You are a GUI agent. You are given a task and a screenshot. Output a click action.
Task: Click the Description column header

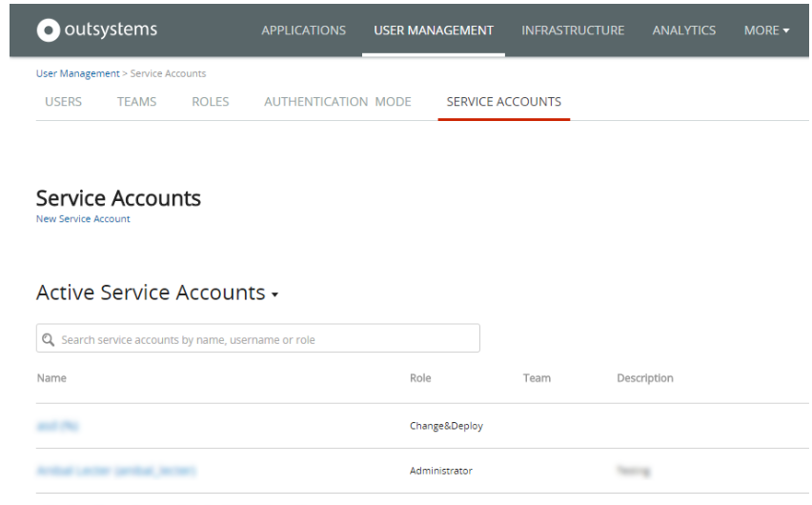click(644, 378)
